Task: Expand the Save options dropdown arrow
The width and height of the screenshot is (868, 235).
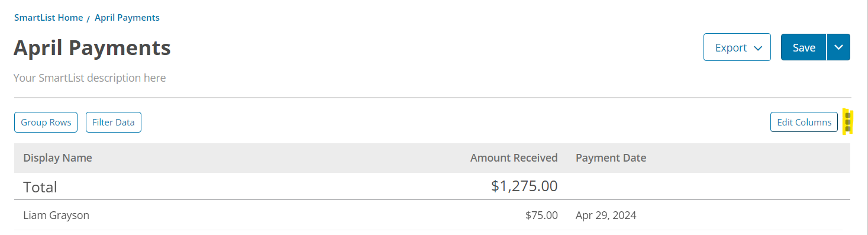Action: 838,47
